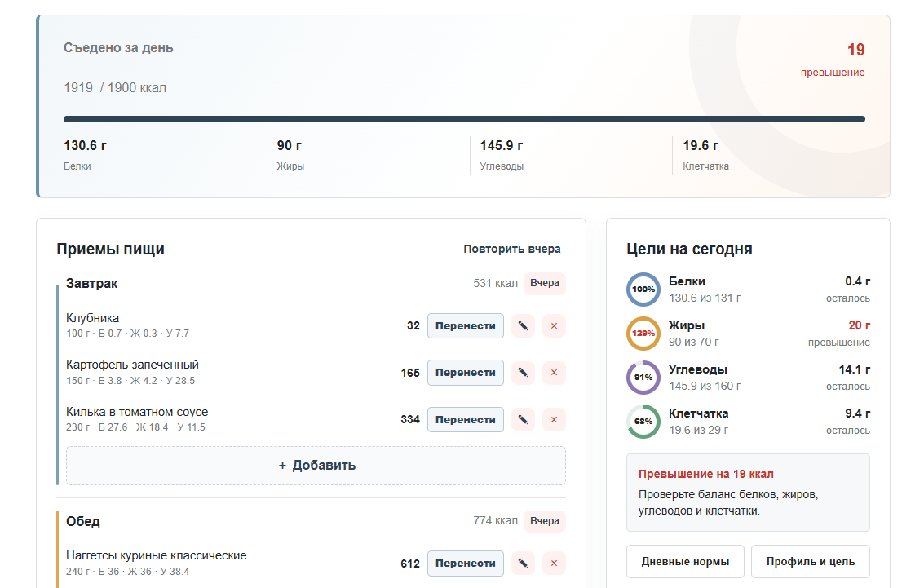Click the Клетчатка 68% progress ring
Image resolution: width=924 pixels, height=588 pixels.
[x=643, y=422]
